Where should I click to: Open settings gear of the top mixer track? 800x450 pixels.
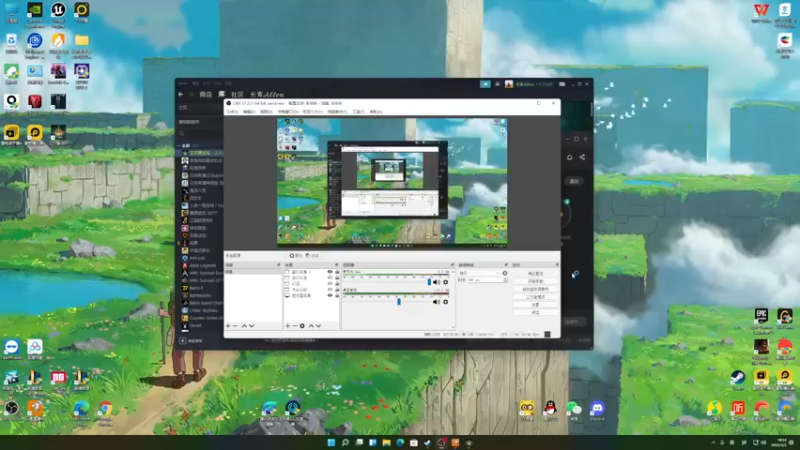point(445,282)
